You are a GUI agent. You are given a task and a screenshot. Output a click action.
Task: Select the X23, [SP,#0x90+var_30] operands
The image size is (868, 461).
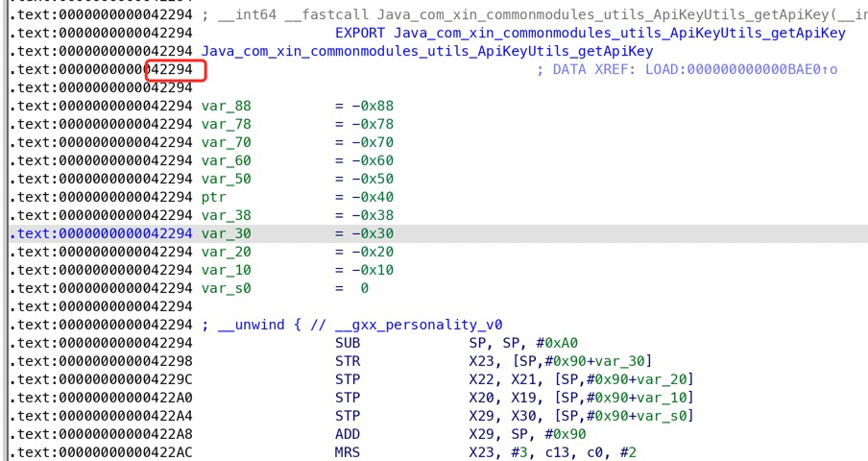(561, 361)
